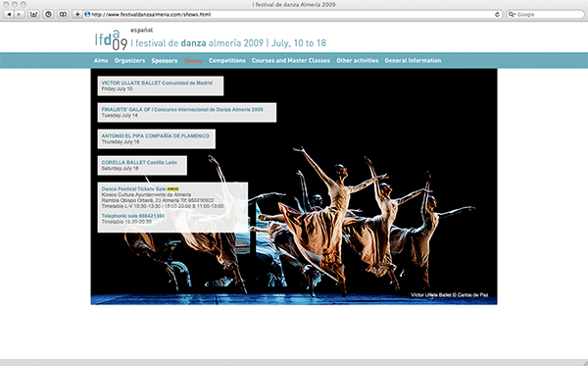Click the globe site icon beside the URL

87,15
